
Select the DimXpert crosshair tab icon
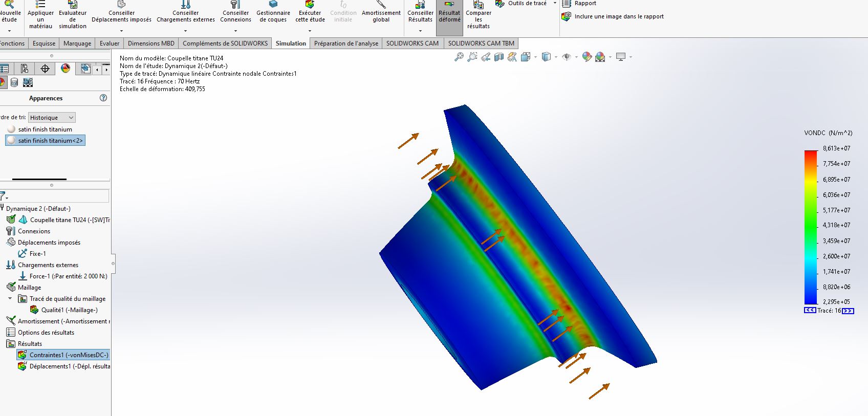(x=45, y=69)
